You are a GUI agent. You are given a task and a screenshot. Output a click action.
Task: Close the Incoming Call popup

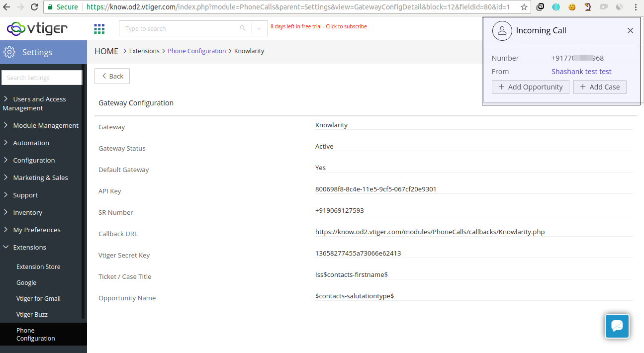pos(630,30)
